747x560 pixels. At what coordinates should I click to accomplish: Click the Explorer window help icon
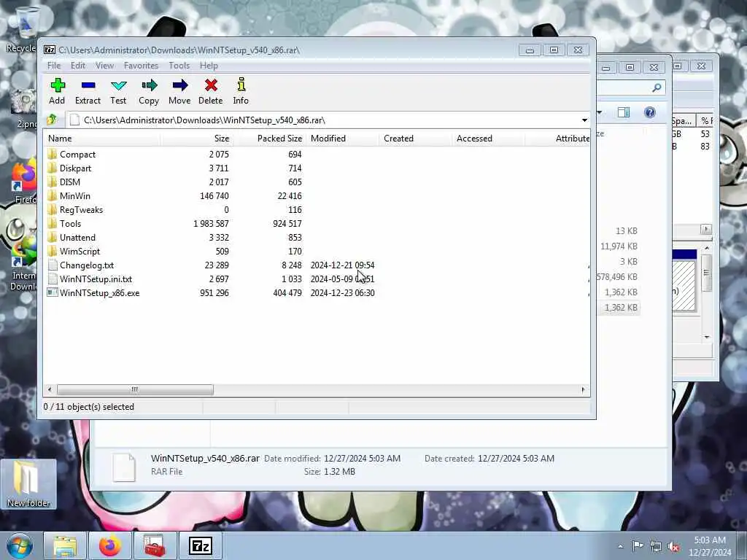pyautogui.click(x=650, y=112)
